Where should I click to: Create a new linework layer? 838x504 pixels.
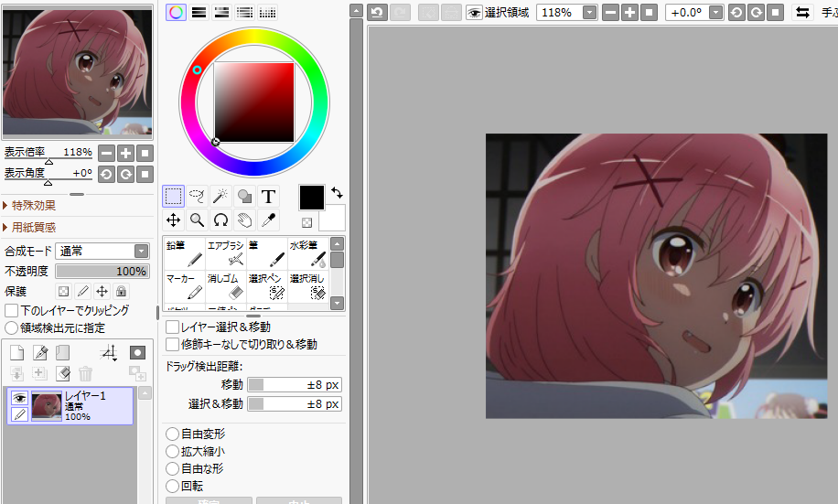pos(40,353)
